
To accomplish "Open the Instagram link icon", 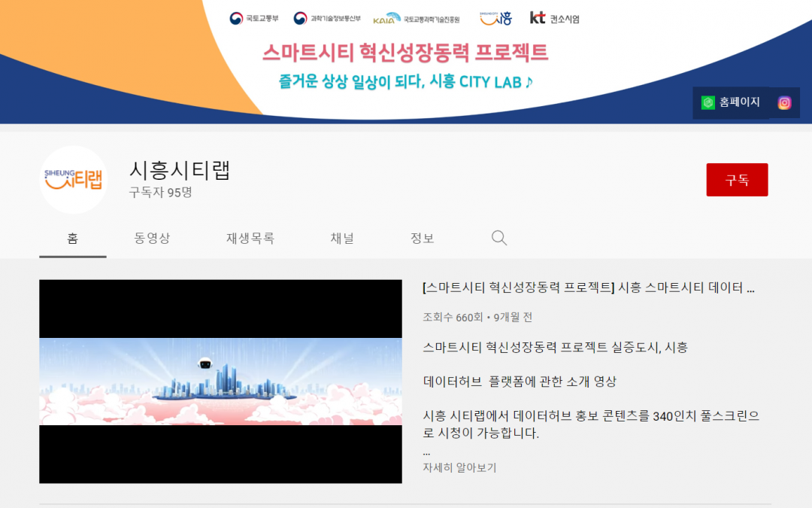I will (x=784, y=102).
